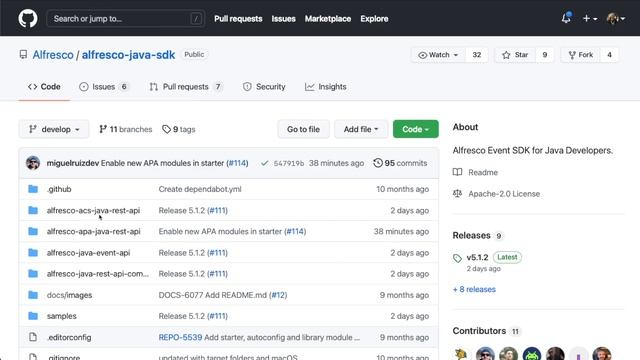Screen dimensions: 640x360
Task: Open release v5.1.2
Action: point(478,258)
